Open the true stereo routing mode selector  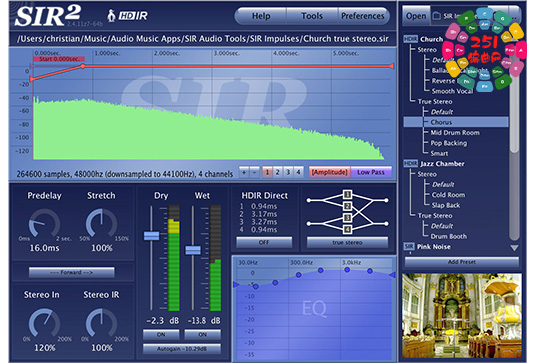click(347, 243)
